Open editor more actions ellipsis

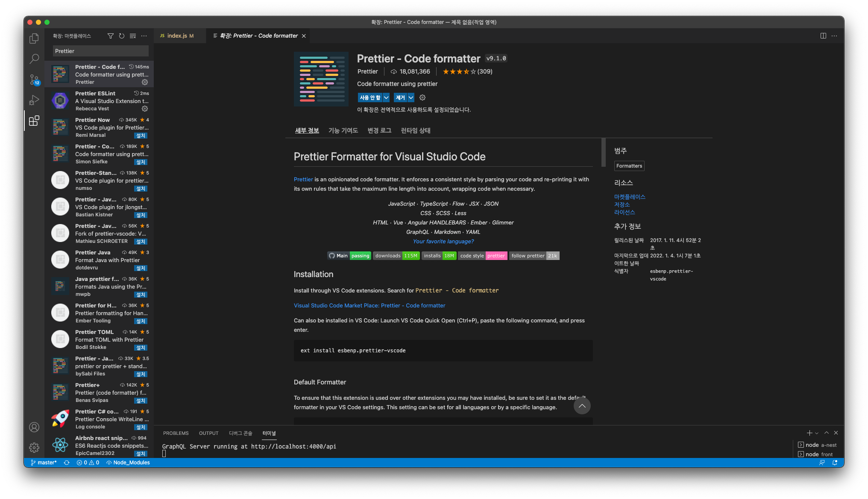834,36
